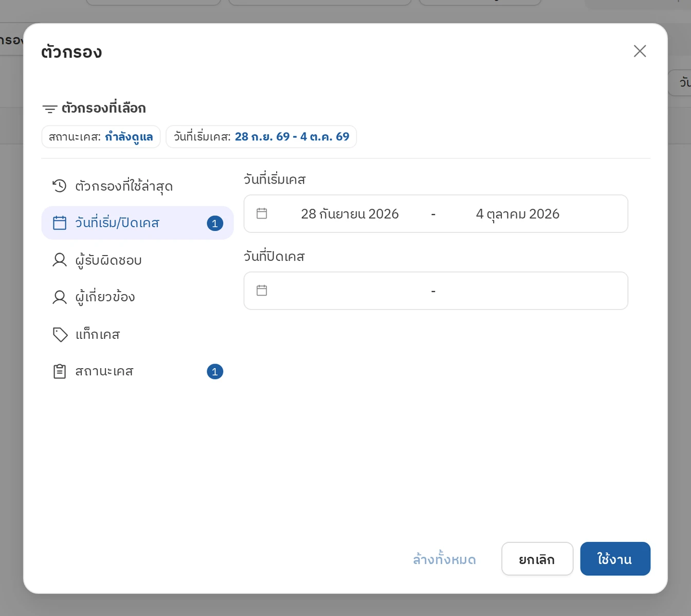The height and width of the screenshot is (616, 691).
Task: Click the filter lines icon beside ตัวกรองที่เลือก
Action: pos(50,108)
